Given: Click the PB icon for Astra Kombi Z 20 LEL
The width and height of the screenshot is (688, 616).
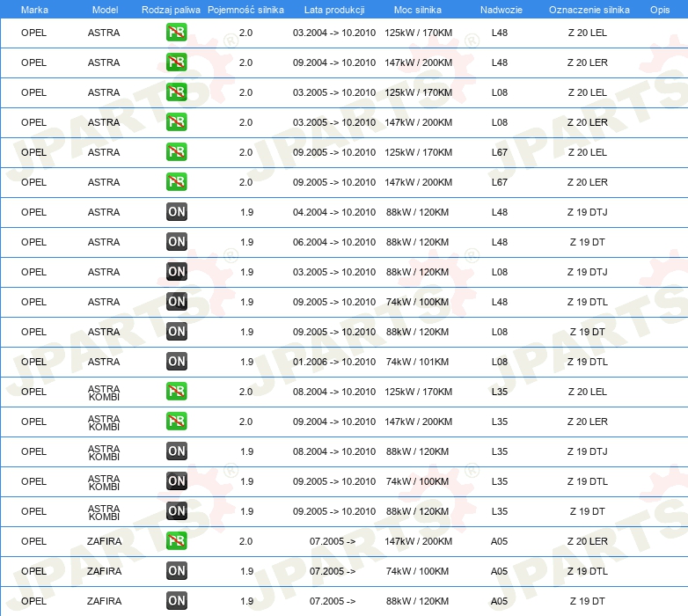Looking at the screenshot, I should point(176,392).
